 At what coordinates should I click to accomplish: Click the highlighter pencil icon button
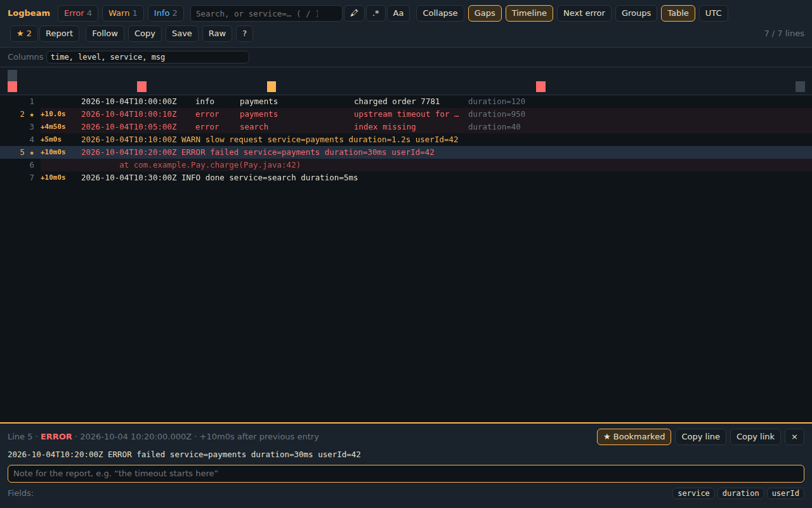[x=354, y=13]
